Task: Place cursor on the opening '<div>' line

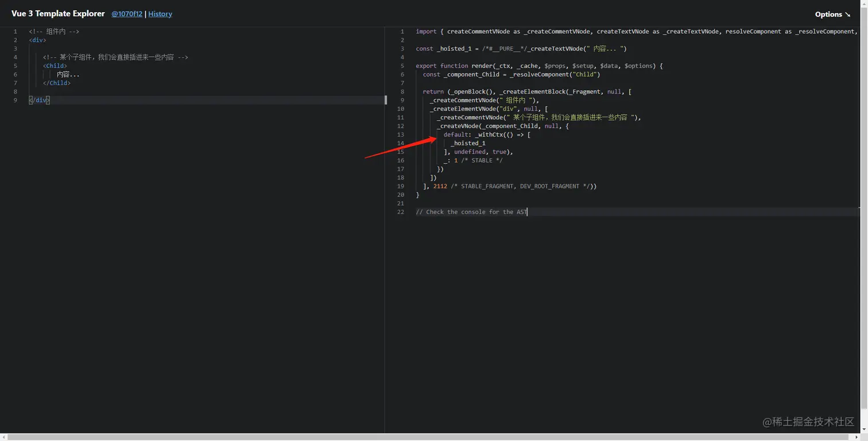Action: coord(37,40)
